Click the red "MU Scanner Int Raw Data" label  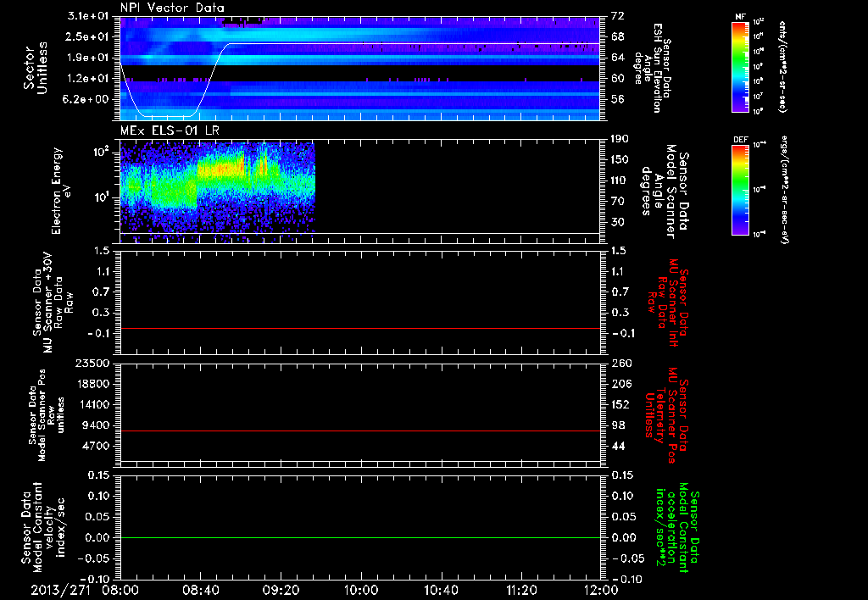click(x=668, y=303)
